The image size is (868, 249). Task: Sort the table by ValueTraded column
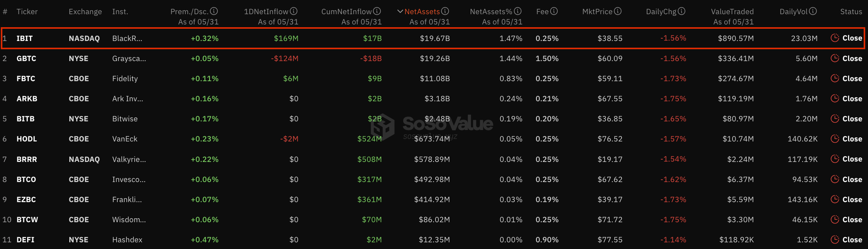click(x=732, y=12)
